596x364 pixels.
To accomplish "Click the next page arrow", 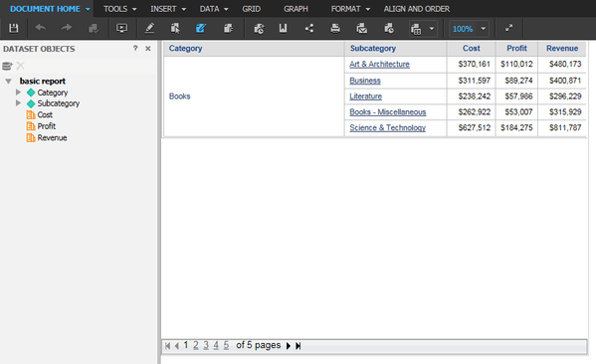I will (x=289, y=346).
